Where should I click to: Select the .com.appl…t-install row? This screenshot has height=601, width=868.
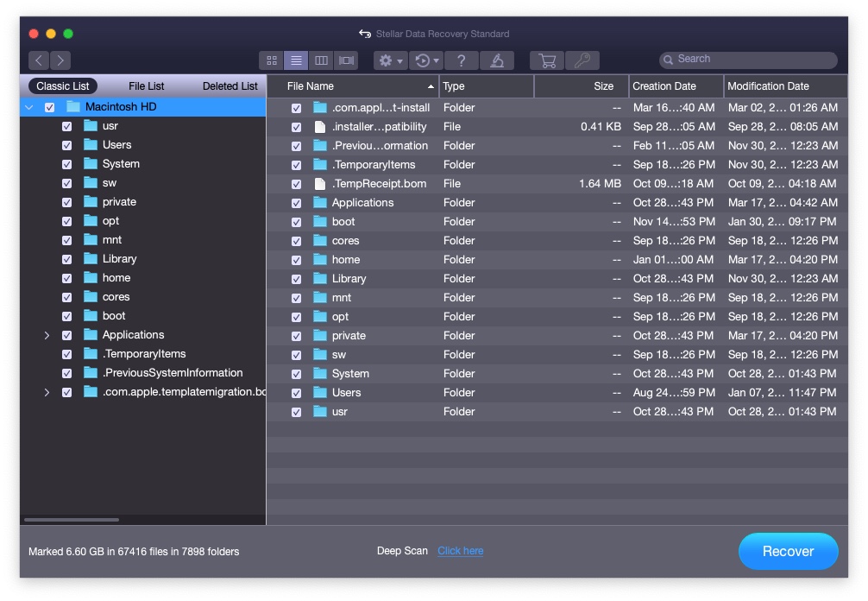coord(557,107)
